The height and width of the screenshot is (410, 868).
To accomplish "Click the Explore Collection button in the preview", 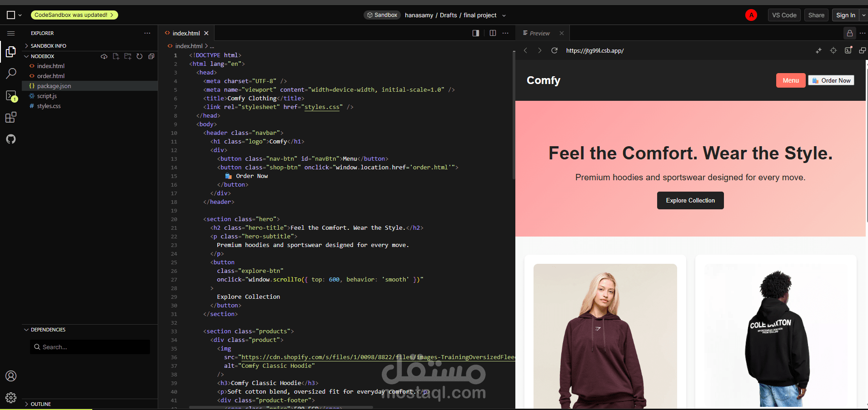I will click(x=690, y=200).
